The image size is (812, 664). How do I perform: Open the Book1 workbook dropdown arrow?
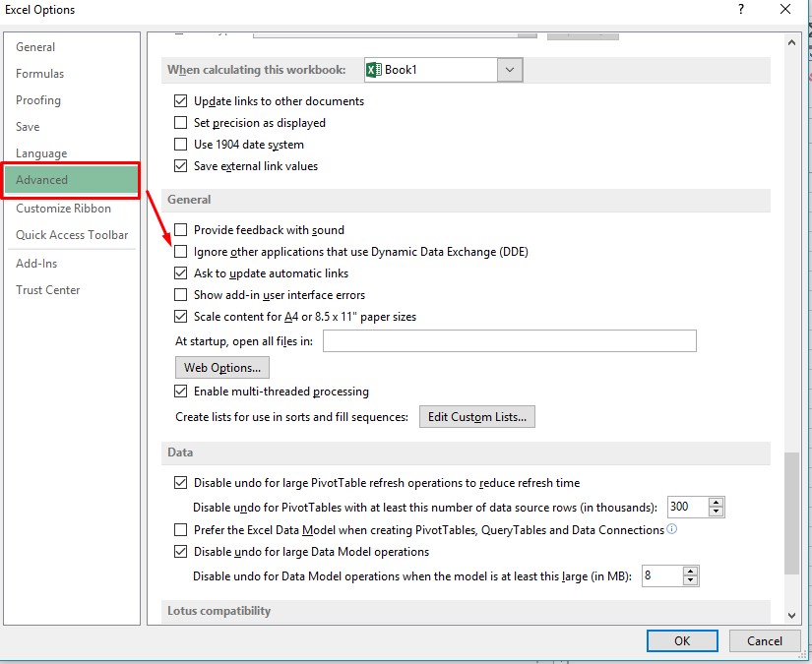click(x=510, y=70)
